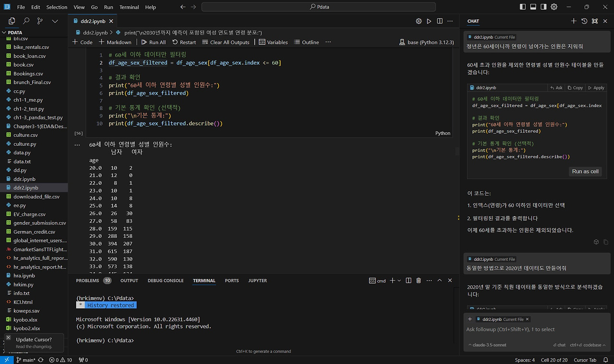Open the terminal launch profile dropdown
Viewport: 614px width, 364px height.
point(399,281)
